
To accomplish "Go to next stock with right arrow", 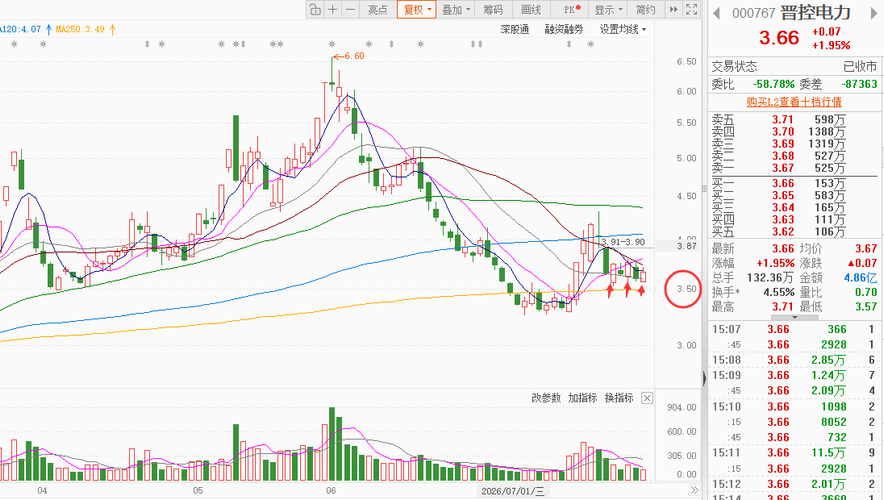I will (x=876, y=13).
